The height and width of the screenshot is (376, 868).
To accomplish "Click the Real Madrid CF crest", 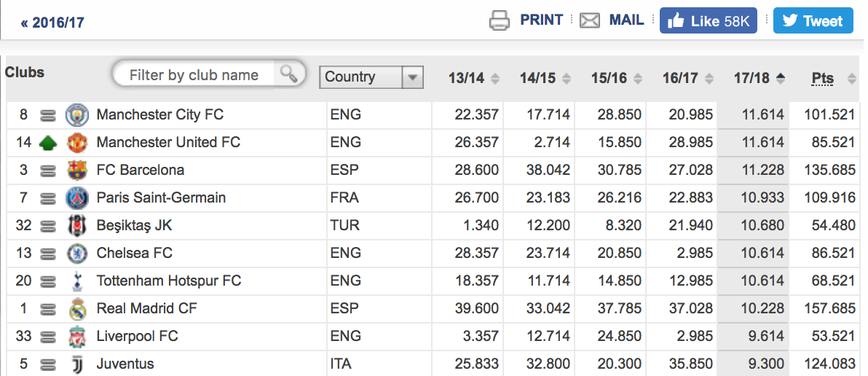I will point(77,309).
